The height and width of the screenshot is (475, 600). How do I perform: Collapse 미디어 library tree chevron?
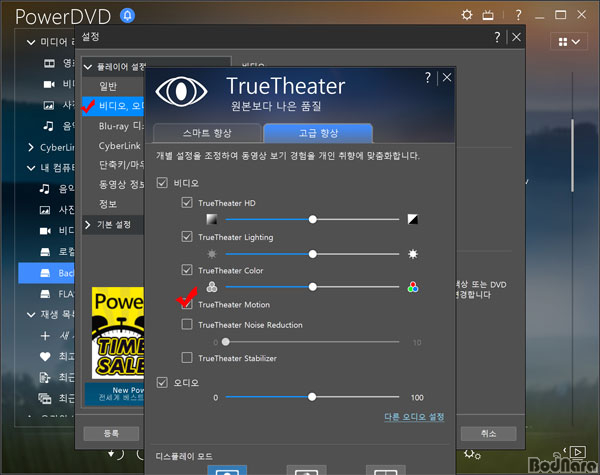point(31,42)
